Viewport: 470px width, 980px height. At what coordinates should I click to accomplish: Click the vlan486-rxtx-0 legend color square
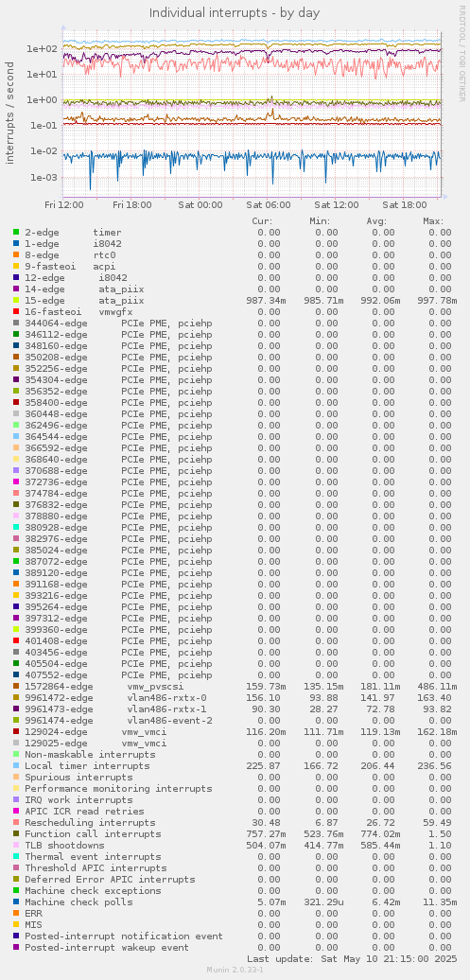16,697
